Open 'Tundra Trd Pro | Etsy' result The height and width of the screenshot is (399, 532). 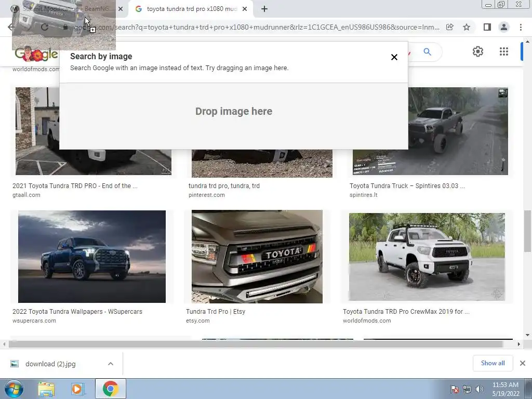coord(216,312)
